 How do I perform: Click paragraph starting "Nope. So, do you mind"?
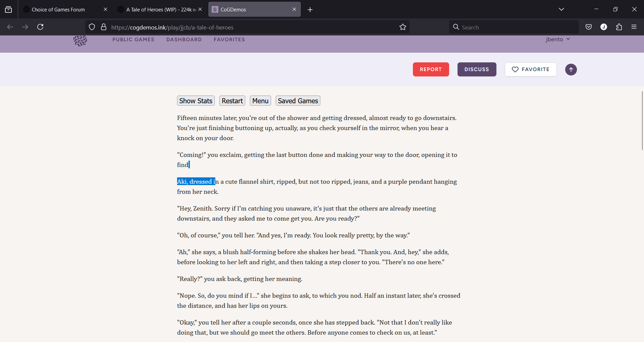[x=319, y=300]
